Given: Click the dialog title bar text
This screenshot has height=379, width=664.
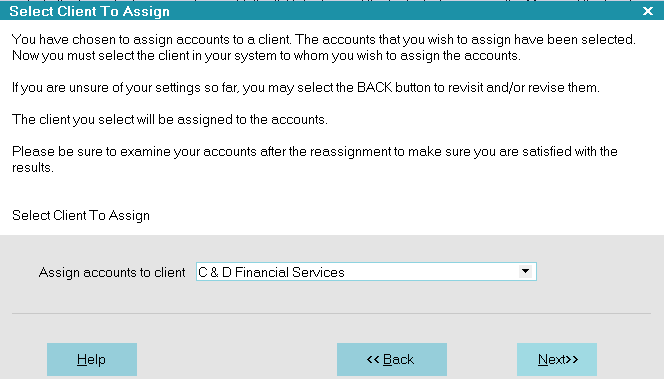Looking at the screenshot, I should 89,11.
